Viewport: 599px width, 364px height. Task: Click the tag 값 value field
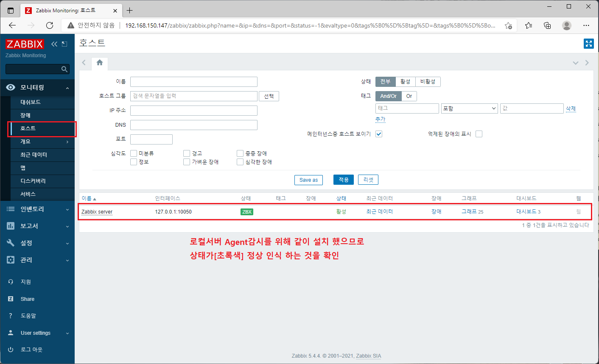(x=532, y=108)
